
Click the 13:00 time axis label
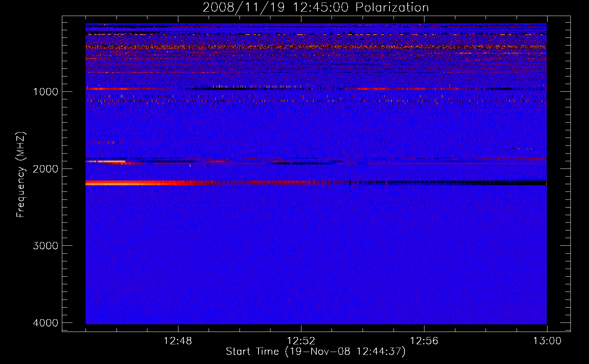point(547,341)
